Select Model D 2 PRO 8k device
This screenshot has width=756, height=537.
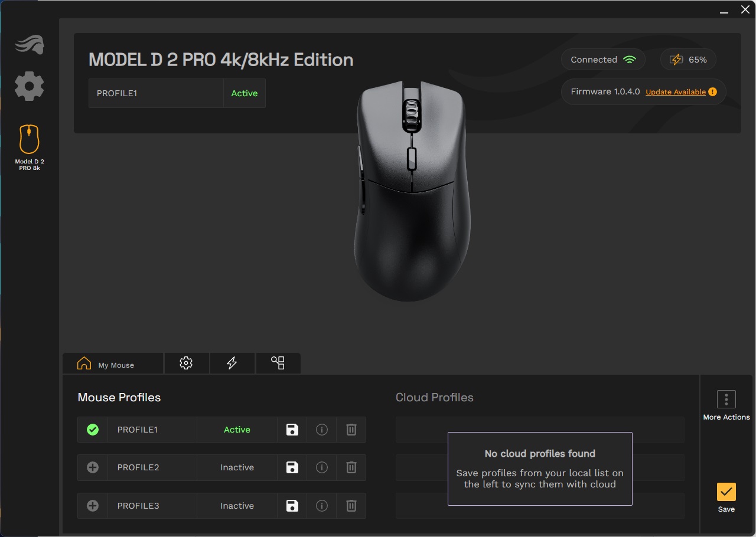tap(30, 148)
